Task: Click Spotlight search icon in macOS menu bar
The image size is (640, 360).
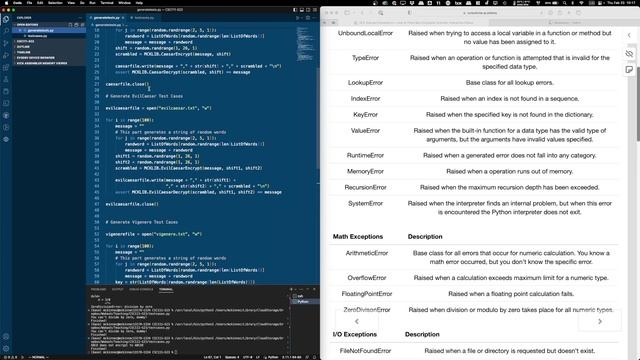Action: (x=565, y=2)
